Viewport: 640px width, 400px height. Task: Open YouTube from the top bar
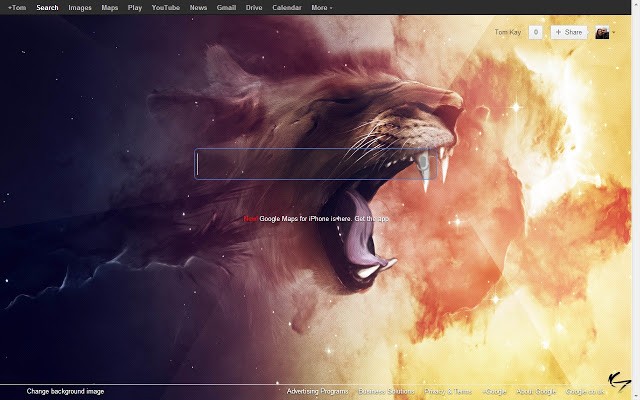point(166,7)
